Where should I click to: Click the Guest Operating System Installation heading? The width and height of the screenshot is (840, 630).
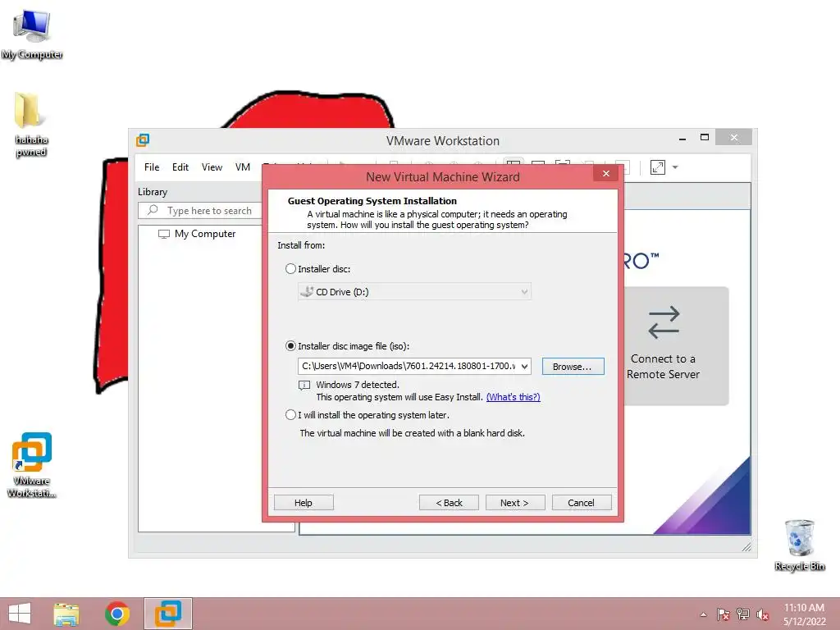(372, 201)
